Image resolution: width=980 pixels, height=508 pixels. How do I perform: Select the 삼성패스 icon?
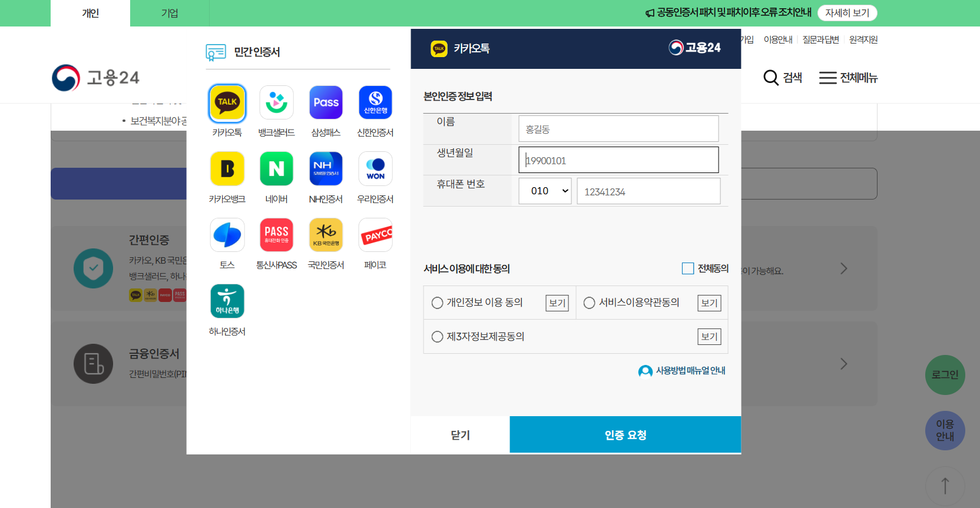[x=326, y=103]
